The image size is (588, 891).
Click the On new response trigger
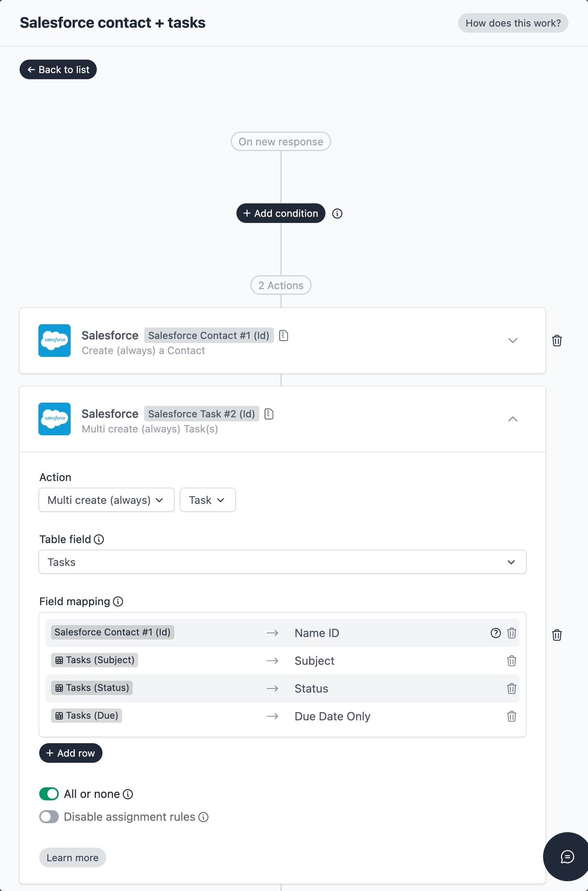tap(281, 141)
